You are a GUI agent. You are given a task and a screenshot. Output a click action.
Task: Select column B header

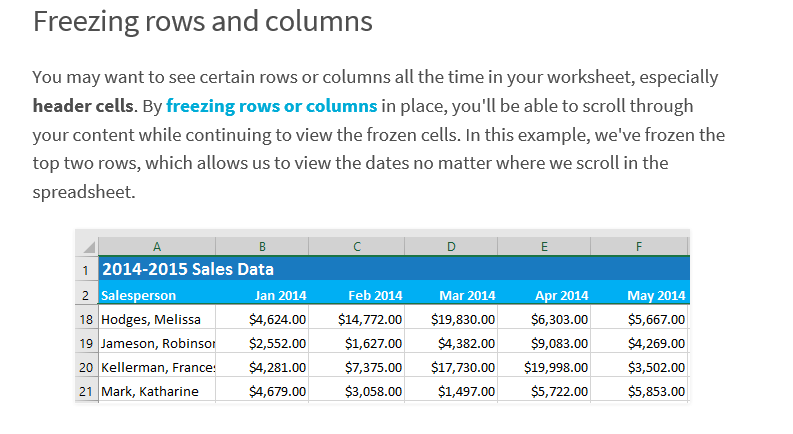(x=262, y=246)
